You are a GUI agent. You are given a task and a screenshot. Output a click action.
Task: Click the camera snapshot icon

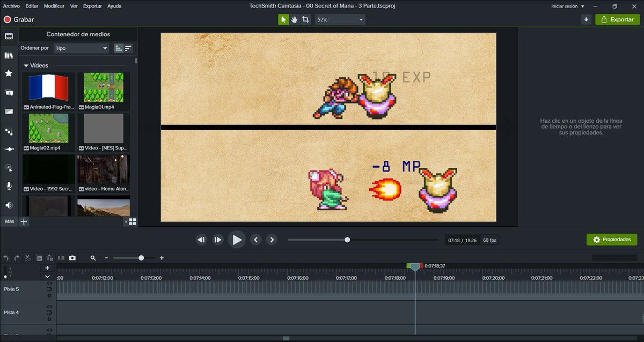coord(72,258)
